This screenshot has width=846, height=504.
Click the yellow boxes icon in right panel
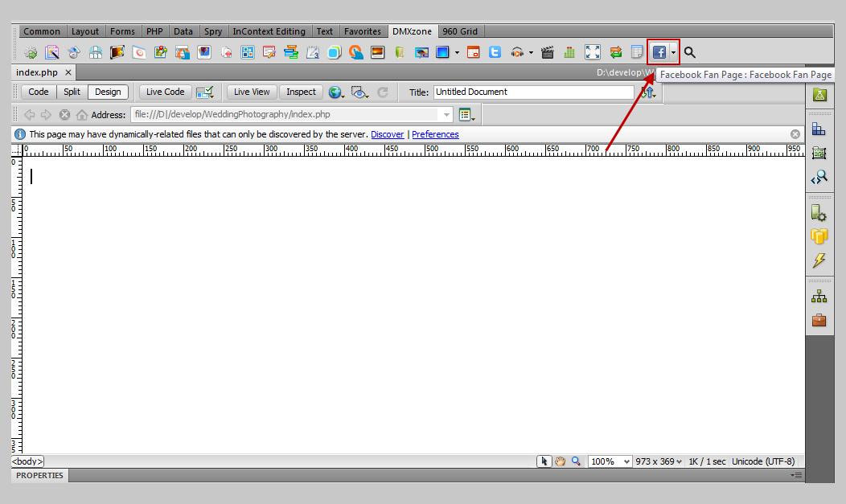(x=819, y=236)
